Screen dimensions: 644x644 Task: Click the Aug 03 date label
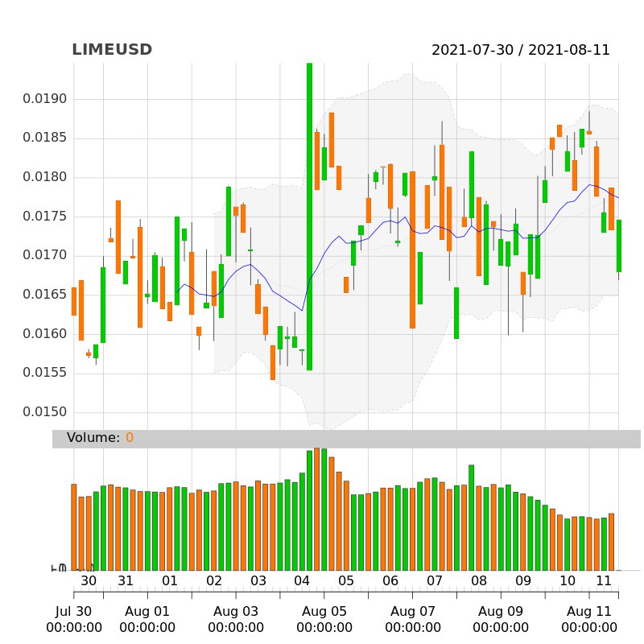[236, 612]
